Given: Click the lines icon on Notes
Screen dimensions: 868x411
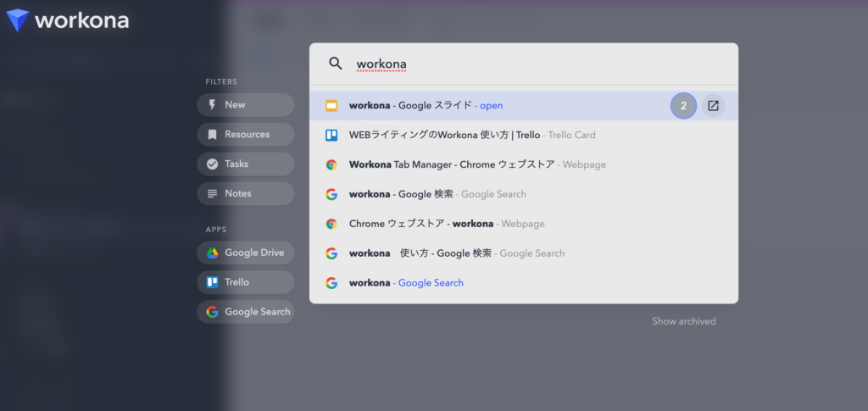Looking at the screenshot, I should (x=212, y=193).
